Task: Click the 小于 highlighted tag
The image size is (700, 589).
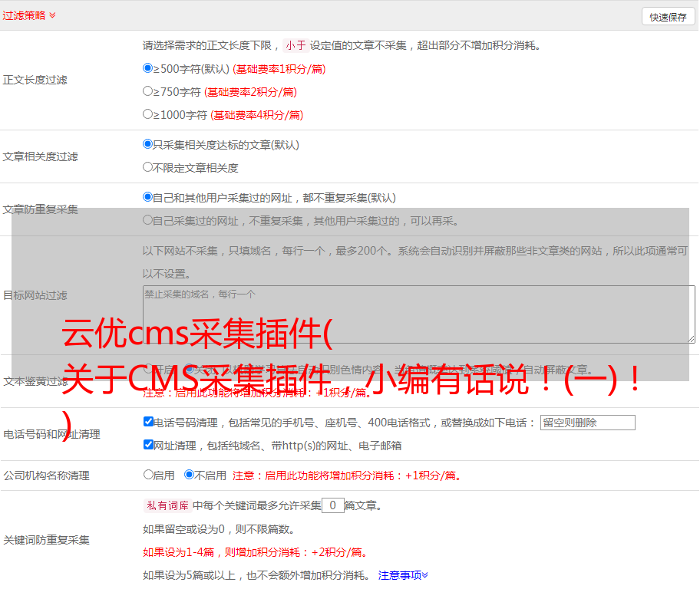Action: pyautogui.click(x=296, y=45)
